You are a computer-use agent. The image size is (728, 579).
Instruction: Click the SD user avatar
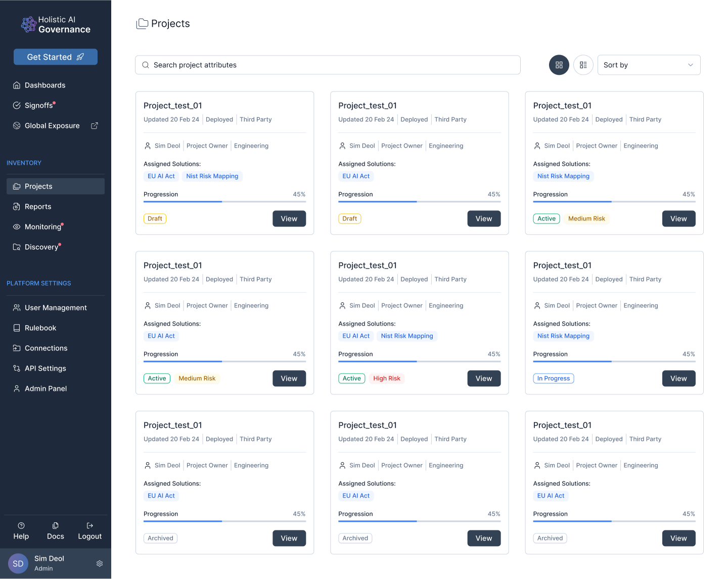[x=18, y=563]
